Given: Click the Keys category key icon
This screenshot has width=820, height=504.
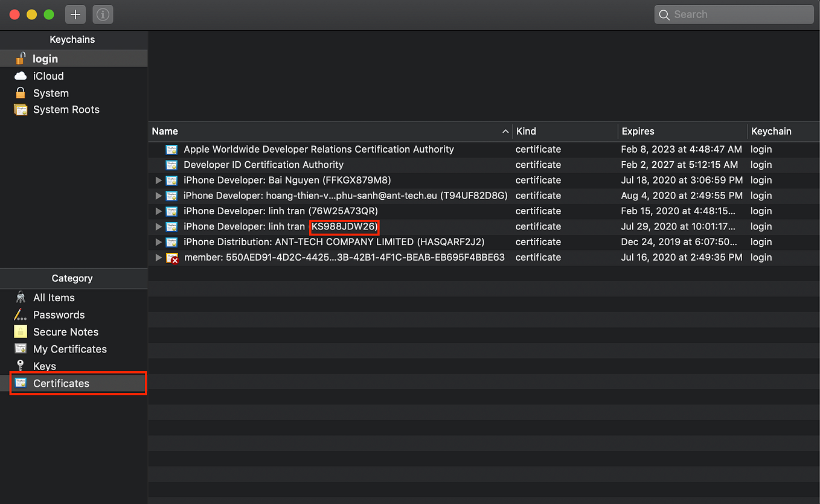Looking at the screenshot, I should click(x=21, y=366).
